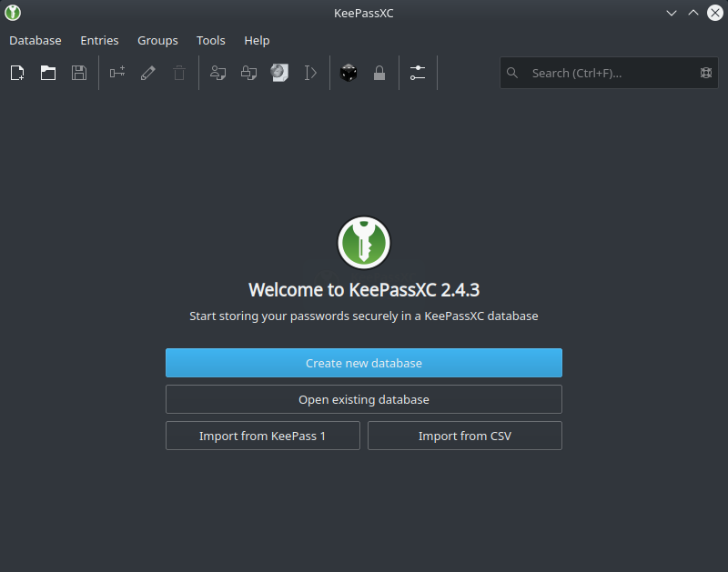Click the Save database floppy icon
Screen dimensions: 728x572
(x=79, y=73)
